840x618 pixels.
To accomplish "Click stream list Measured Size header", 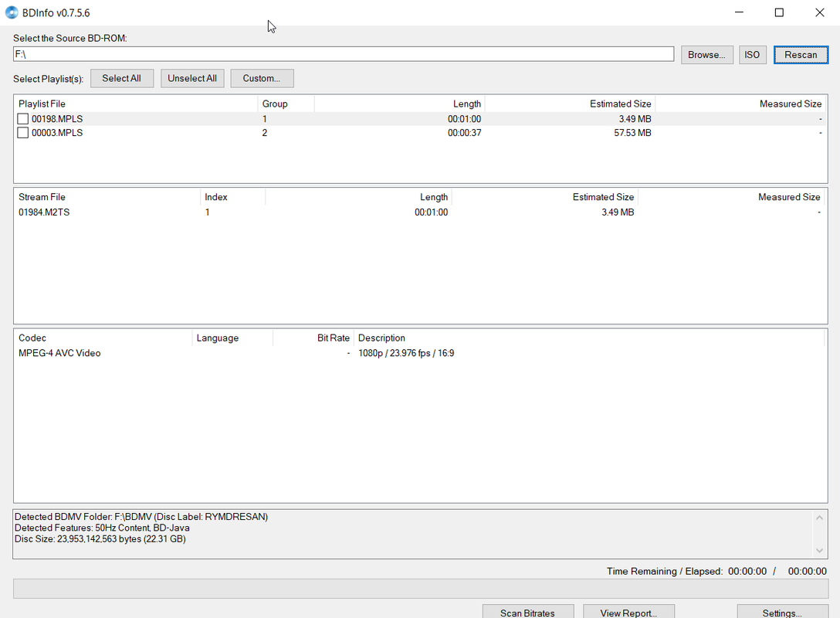I will pyautogui.click(x=731, y=197).
